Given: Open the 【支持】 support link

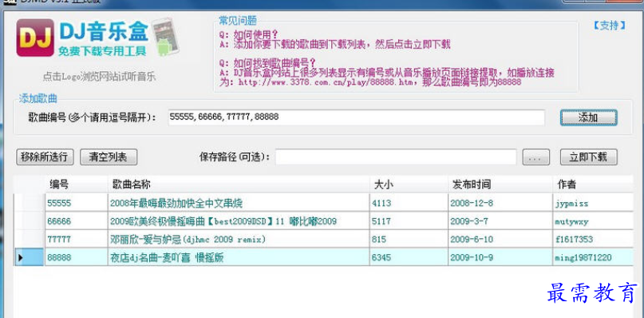Looking at the screenshot, I should coord(610,26).
